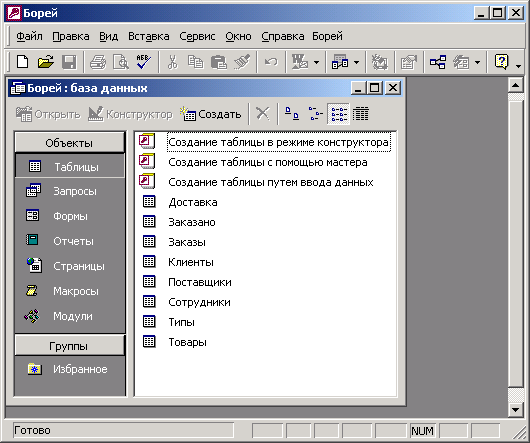Select the Клиенты table
The height and width of the screenshot is (443, 530).
[191, 262]
